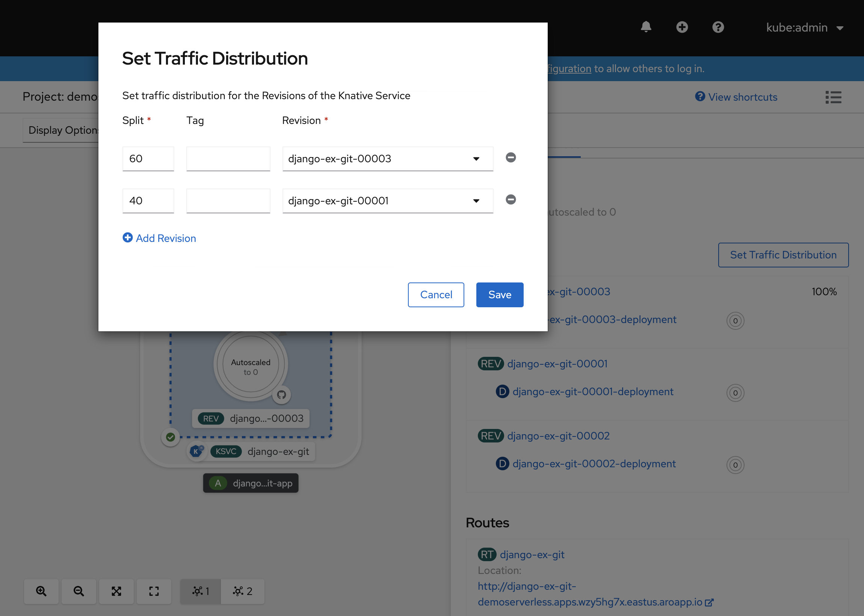Click the Cancel button
The image size is (864, 616).
click(435, 295)
